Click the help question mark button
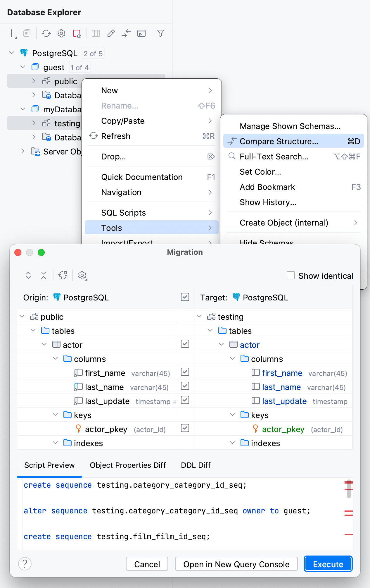The image size is (370, 588). pos(25,563)
